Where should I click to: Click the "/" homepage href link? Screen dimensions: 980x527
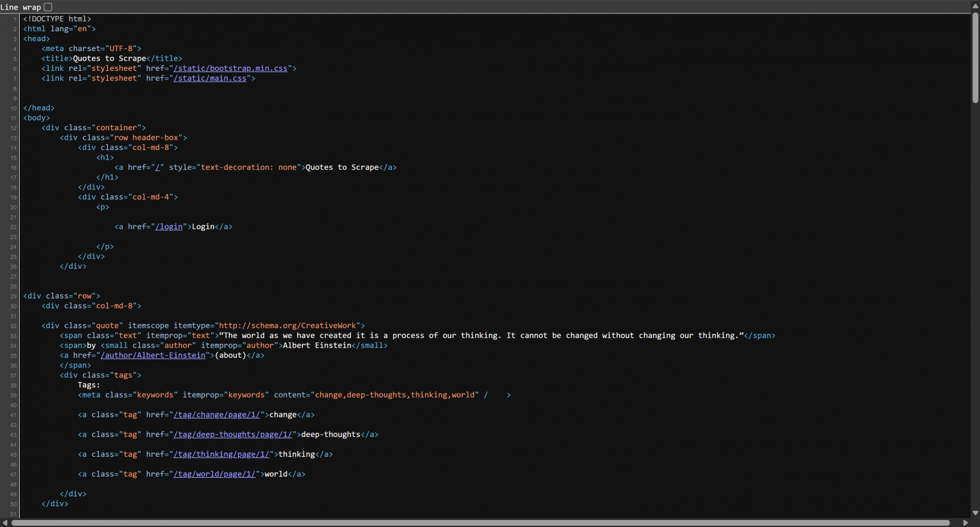click(158, 167)
